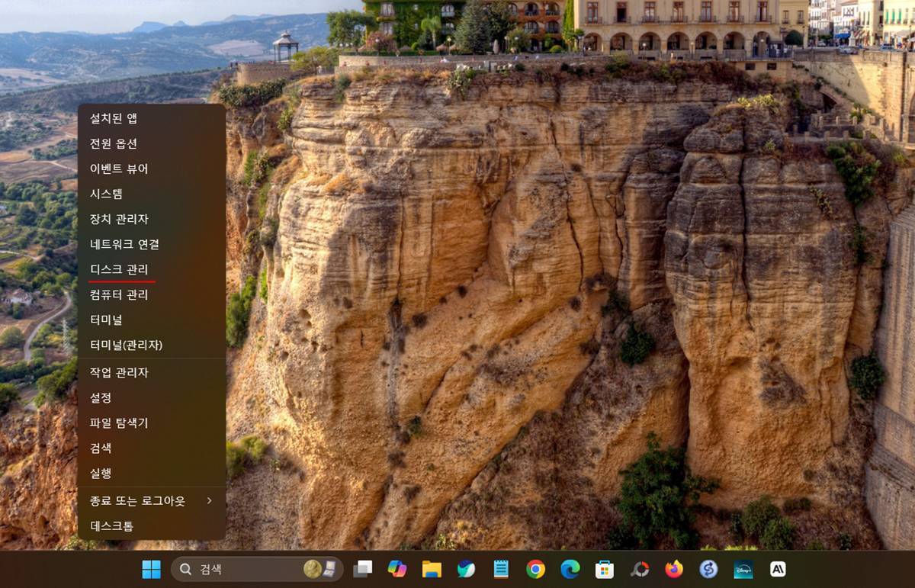Open File Explorer from the taskbar
The width and height of the screenshot is (915, 588).
coord(432,569)
